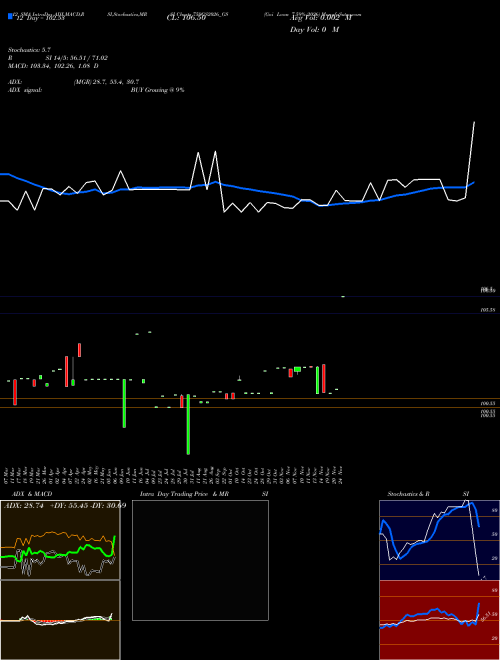Click the long green candlestick on 09 Jun
Image resolution: width=500 pixels, height=660 pixels.
point(124,403)
